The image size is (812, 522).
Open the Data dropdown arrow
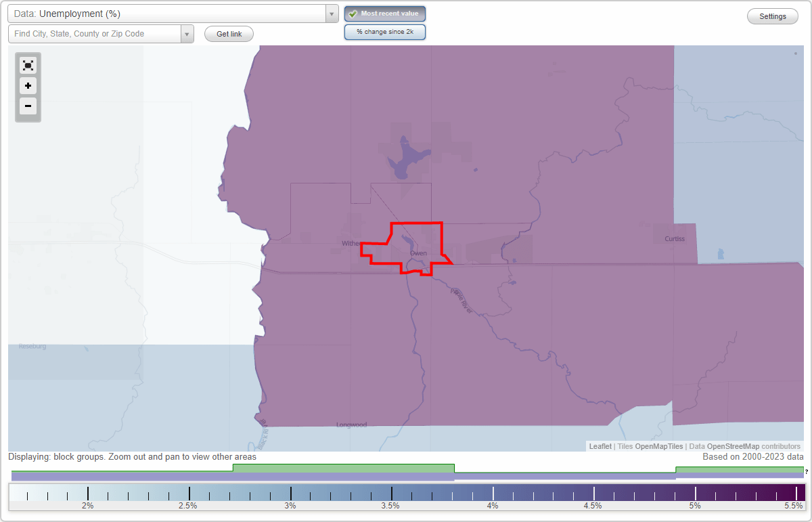pyautogui.click(x=331, y=13)
